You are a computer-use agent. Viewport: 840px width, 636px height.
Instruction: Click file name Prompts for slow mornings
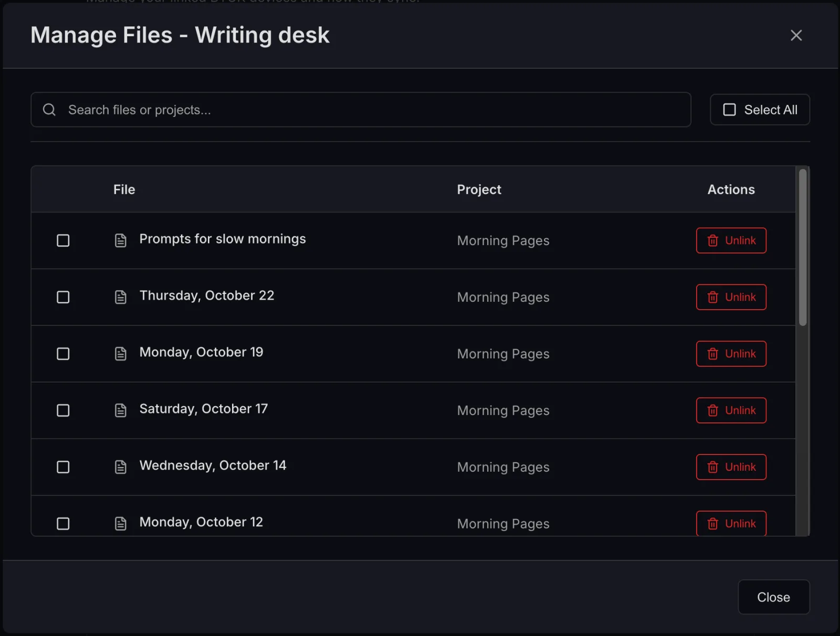223,239
